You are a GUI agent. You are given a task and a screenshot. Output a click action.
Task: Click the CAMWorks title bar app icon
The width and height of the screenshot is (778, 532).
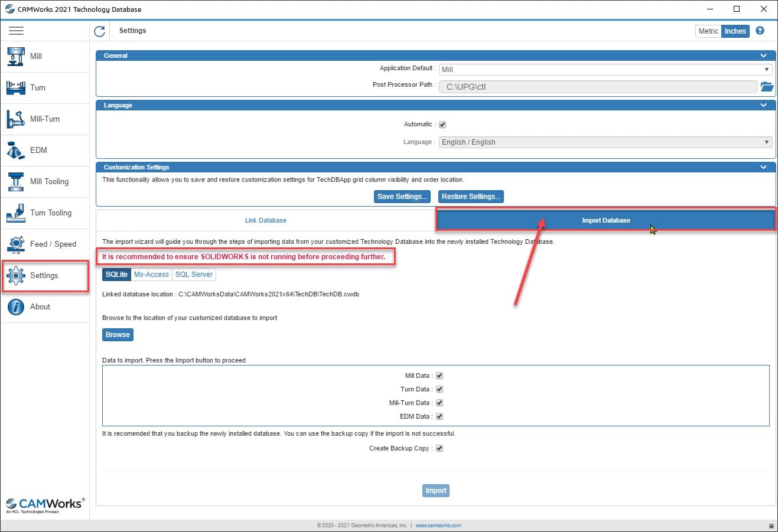click(x=9, y=9)
